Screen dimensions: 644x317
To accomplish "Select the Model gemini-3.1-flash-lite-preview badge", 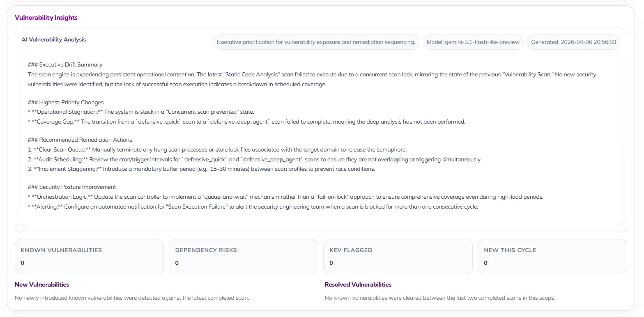I will tap(473, 42).
